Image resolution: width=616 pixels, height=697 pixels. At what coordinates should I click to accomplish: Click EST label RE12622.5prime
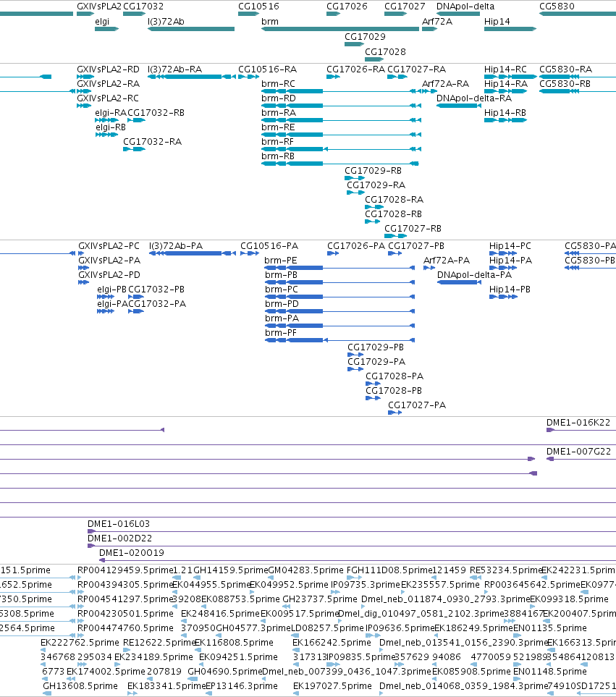point(159,642)
